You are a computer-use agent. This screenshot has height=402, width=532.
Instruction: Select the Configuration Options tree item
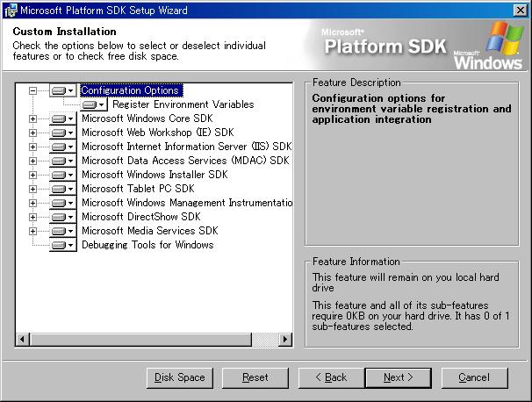pos(132,90)
